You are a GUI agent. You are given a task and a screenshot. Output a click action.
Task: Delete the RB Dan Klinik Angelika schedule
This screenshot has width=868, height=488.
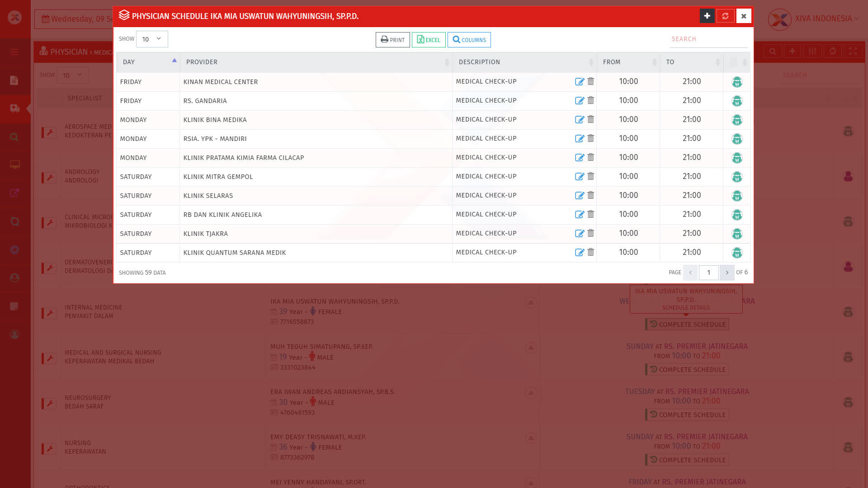pos(590,214)
